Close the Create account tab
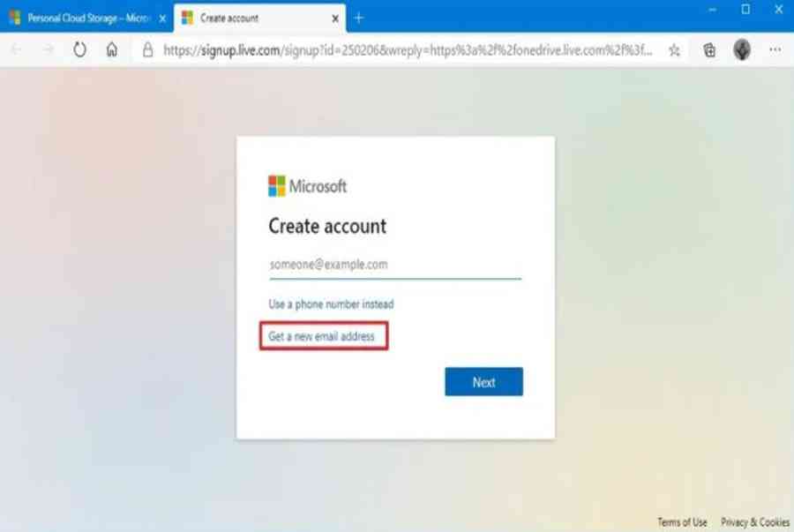The width and height of the screenshot is (794, 532). [335, 19]
